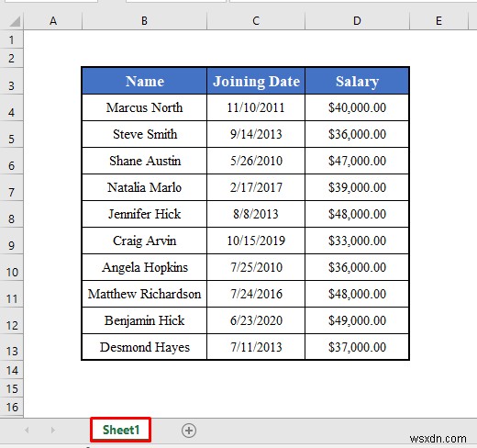
Task: Click the Name header cell
Action: [x=144, y=81]
